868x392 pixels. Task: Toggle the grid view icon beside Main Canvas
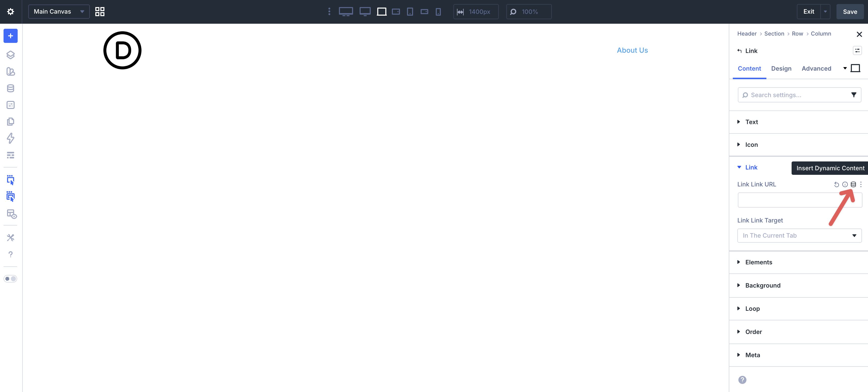point(100,11)
